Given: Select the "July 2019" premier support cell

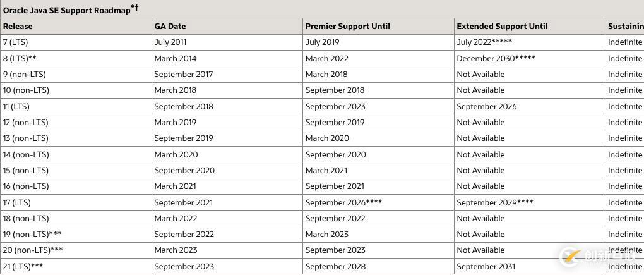Looking at the screenshot, I should pos(322,42).
